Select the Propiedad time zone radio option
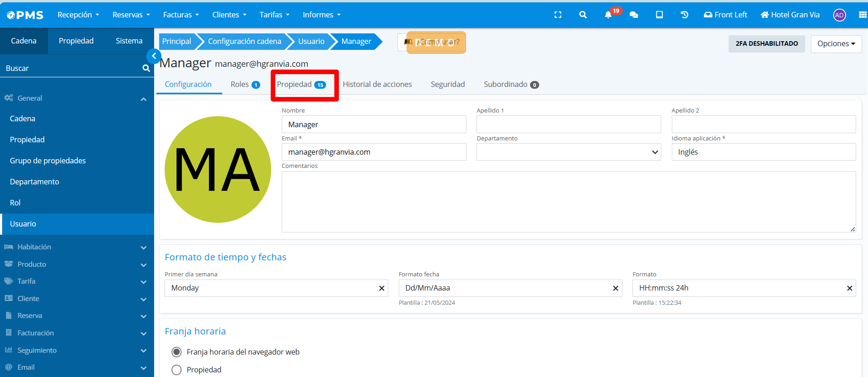 177,370
